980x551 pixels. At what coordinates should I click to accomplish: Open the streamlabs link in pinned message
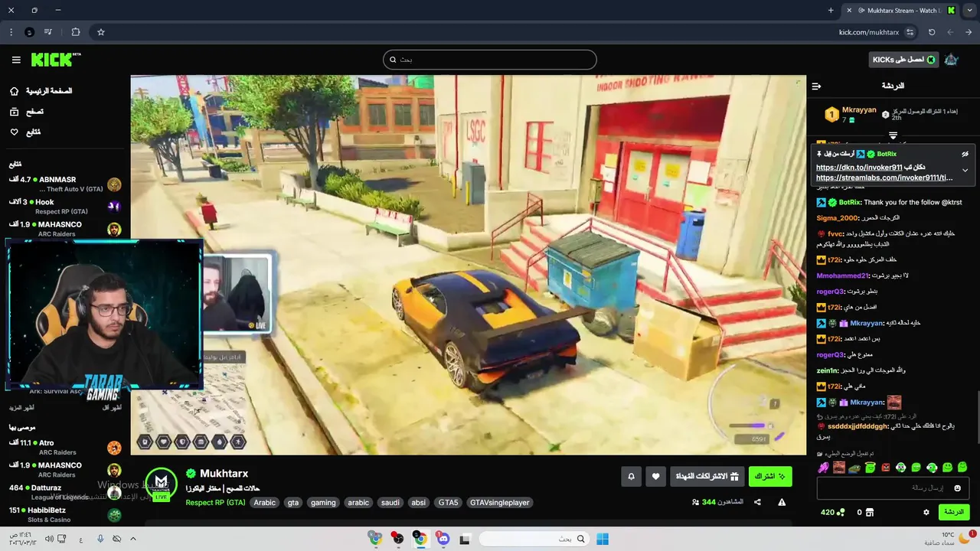pos(884,178)
